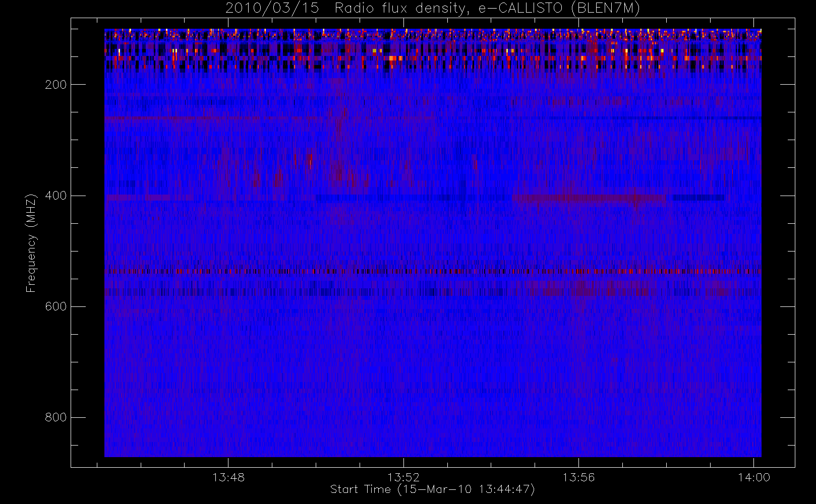Click the 13:48 time tick label
816x504 pixels.
click(228, 477)
